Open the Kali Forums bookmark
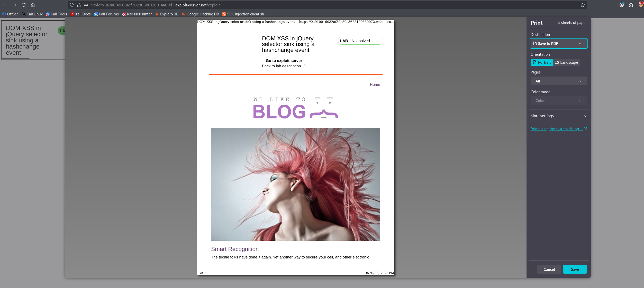Image resolution: width=644 pixels, height=288 pixels. tap(106, 14)
